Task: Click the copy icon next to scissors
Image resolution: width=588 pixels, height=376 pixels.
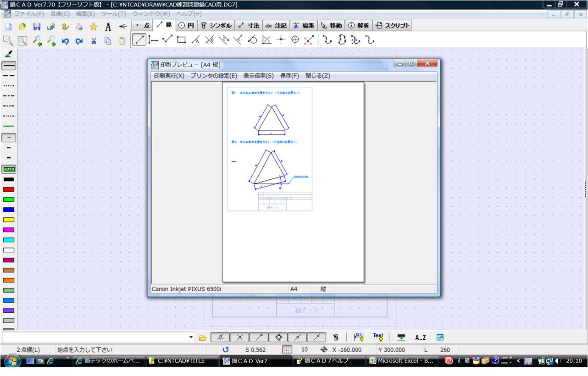Action: pos(108,41)
